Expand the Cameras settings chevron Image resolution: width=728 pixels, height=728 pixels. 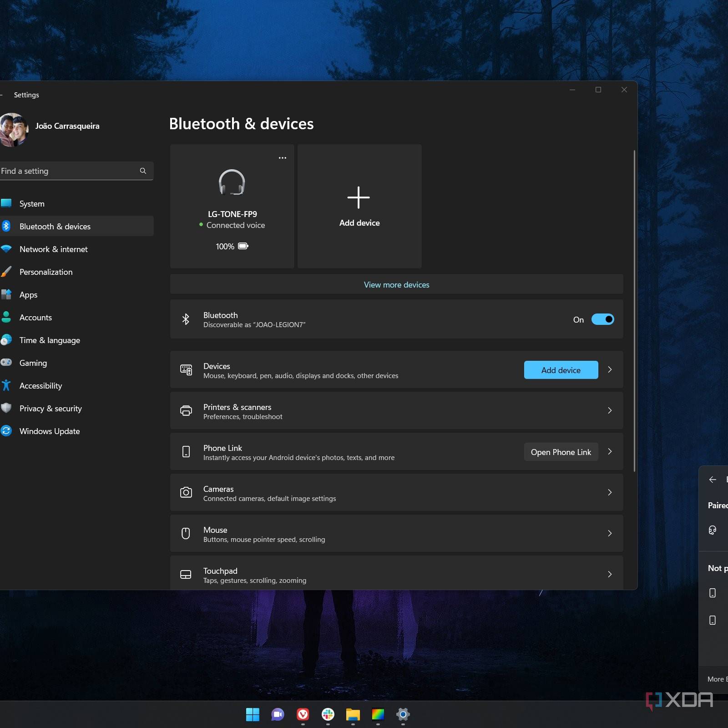(610, 493)
